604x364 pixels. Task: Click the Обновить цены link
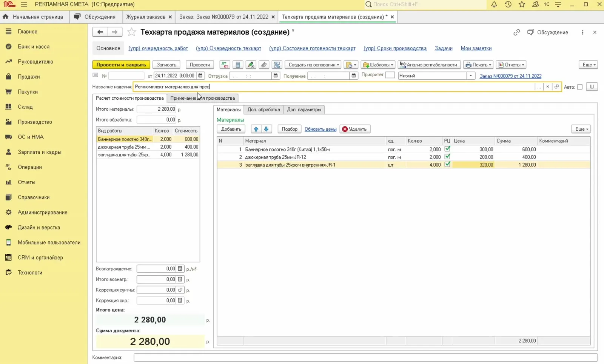320,129
